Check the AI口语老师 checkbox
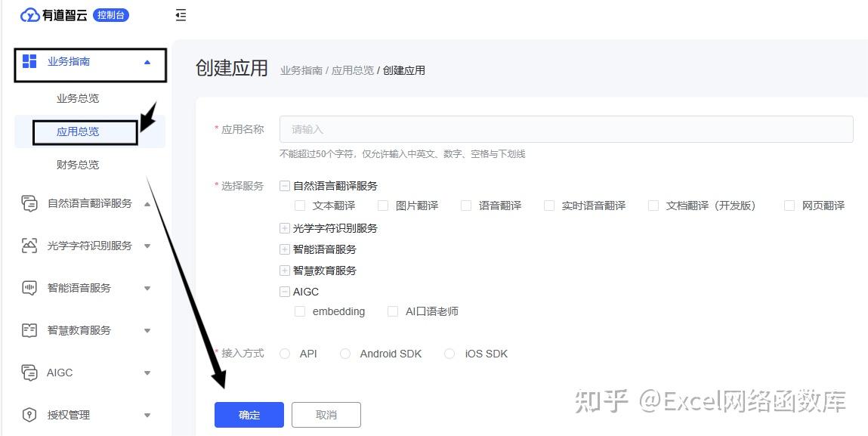Viewport: 868px width, 436px height. tap(393, 311)
